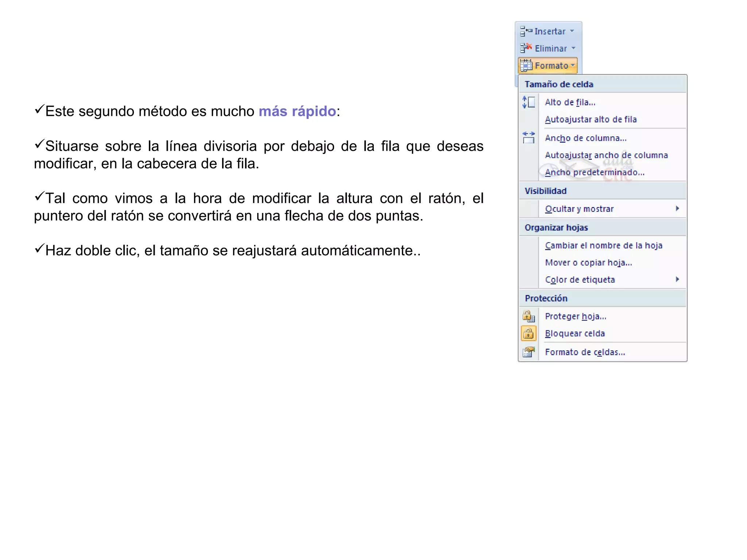Click the Insertar button label

pos(550,31)
